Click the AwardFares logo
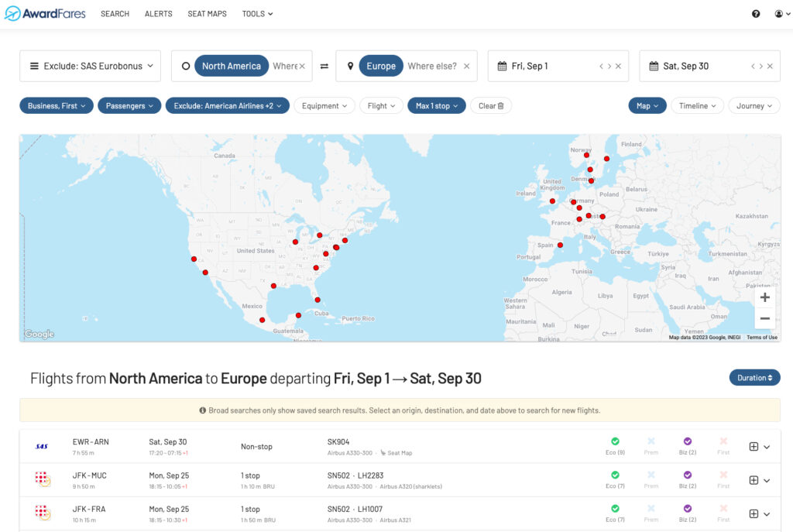The image size is (793, 532). pyautogui.click(x=44, y=13)
